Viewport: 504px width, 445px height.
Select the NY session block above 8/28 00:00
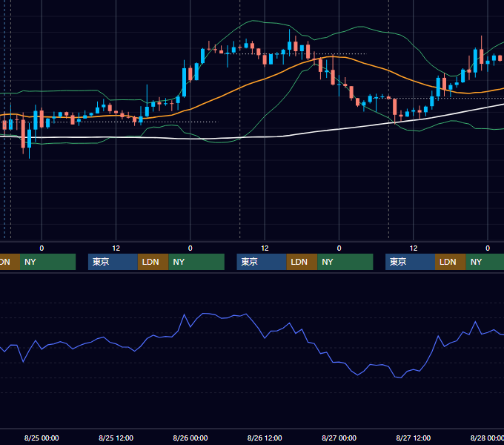coord(485,262)
